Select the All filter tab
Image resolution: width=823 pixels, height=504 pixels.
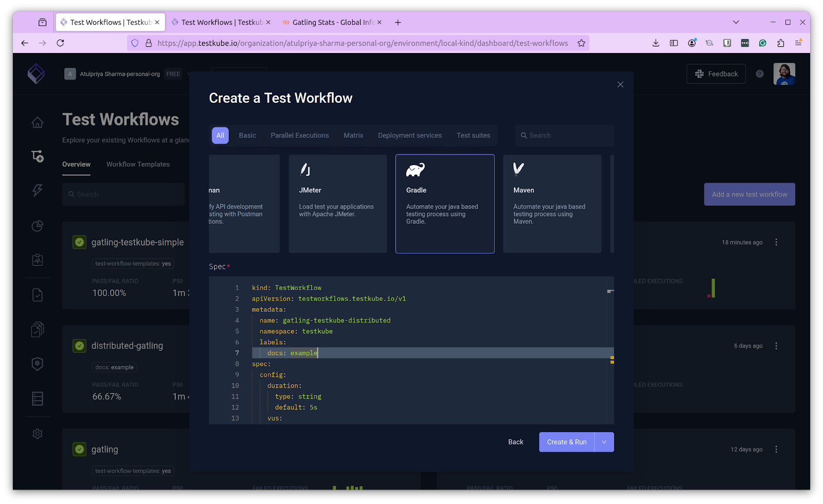tap(220, 135)
